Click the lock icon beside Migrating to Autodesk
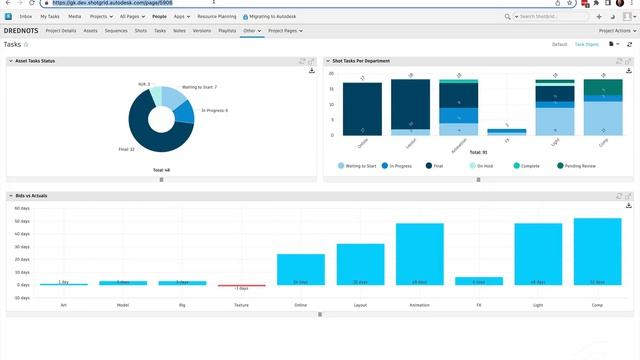Viewport: 640px width, 360px height. click(x=245, y=17)
